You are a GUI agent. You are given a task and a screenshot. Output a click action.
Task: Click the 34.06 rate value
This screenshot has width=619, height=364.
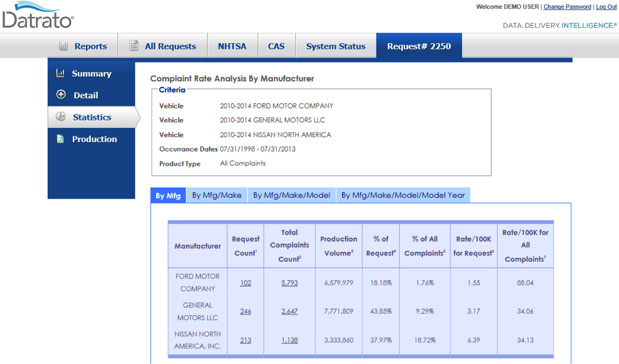tap(526, 311)
